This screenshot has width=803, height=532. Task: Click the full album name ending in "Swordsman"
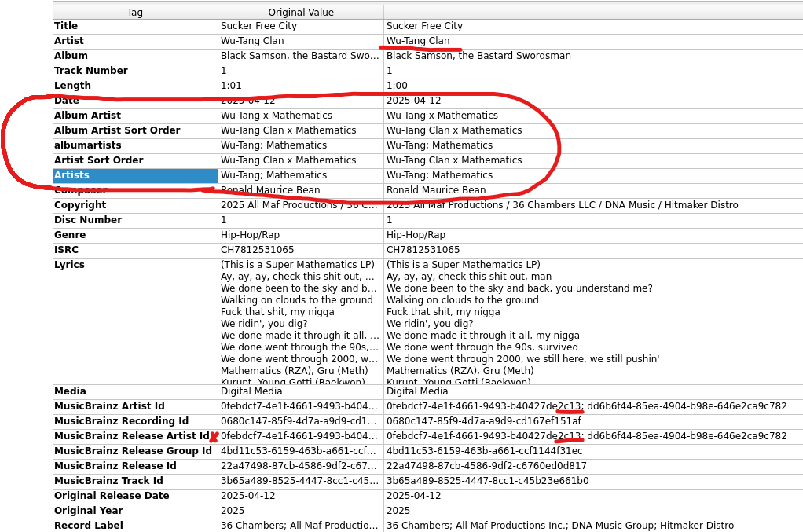coord(478,55)
